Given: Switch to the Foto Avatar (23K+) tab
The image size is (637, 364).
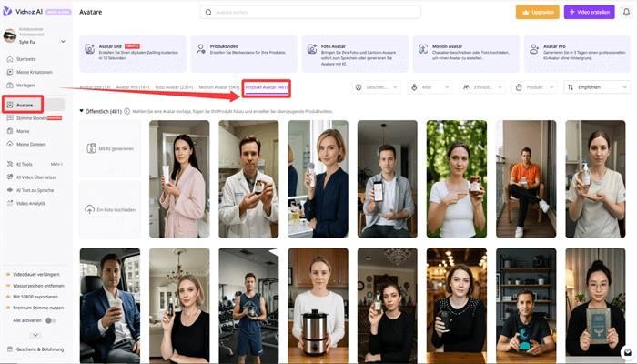Looking at the screenshot, I should tap(174, 87).
